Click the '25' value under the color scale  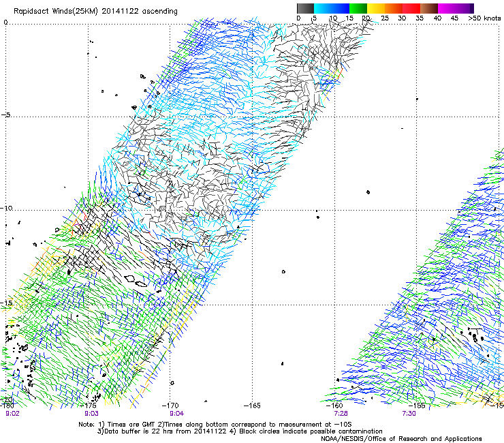(x=385, y=18)
